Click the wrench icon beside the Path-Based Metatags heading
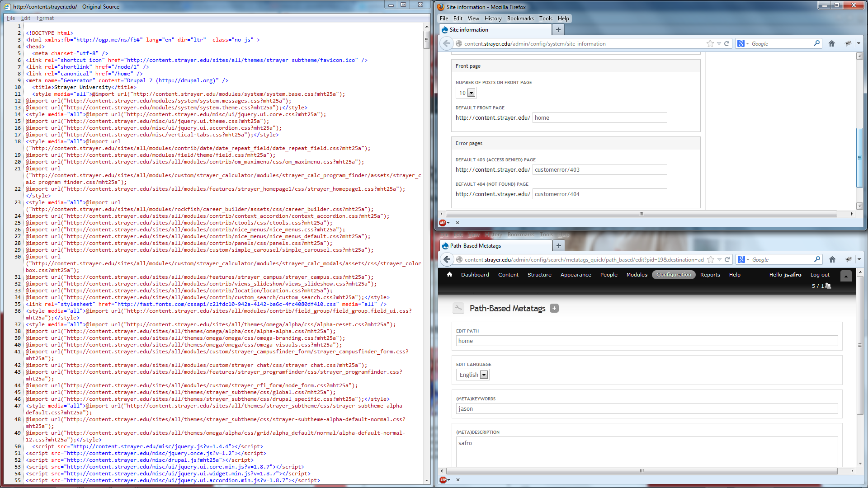This screenshot has width=868, height=488. (458, 308)
